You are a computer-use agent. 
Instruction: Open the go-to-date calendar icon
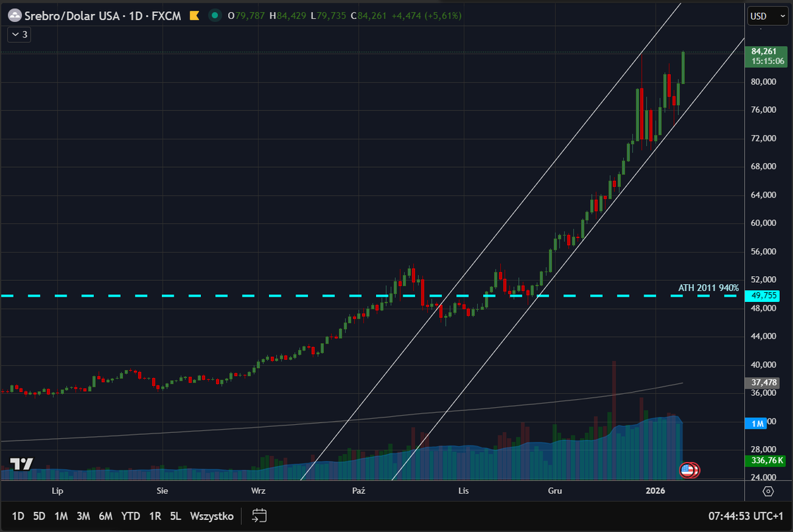point(260,516)
